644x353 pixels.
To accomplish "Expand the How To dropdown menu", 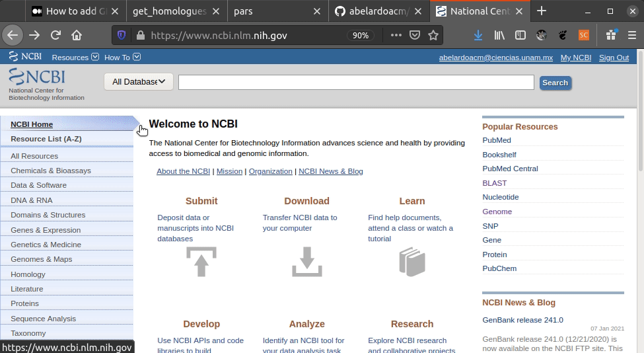I will [122, 58].
